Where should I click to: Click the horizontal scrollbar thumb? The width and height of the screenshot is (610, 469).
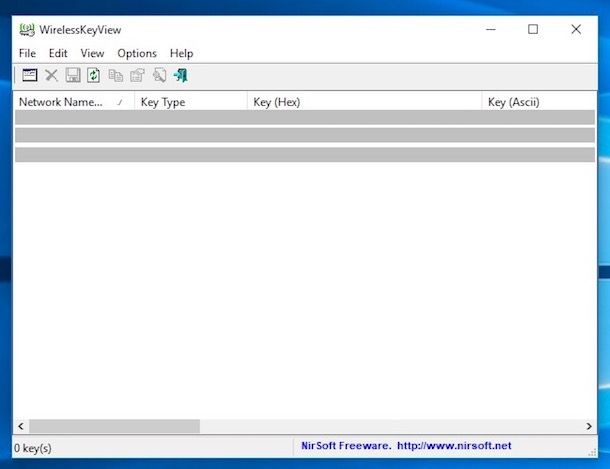(x=114, y=426)
